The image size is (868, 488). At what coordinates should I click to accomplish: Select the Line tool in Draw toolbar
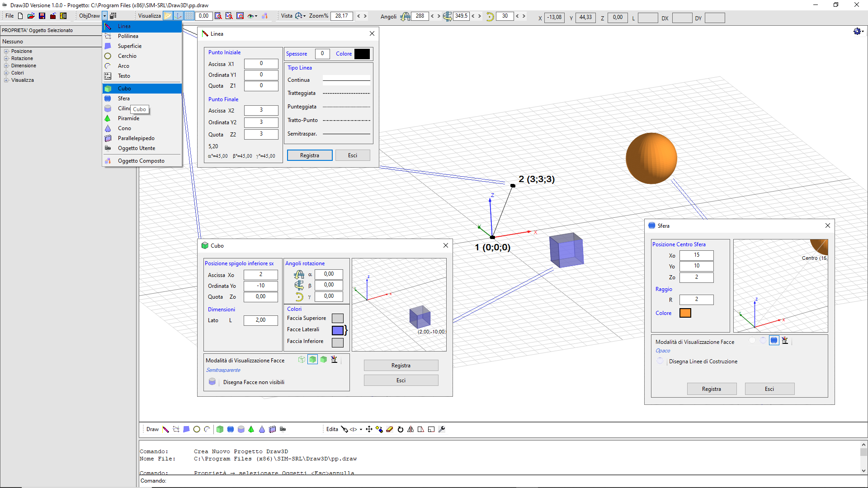click(166, 429)
